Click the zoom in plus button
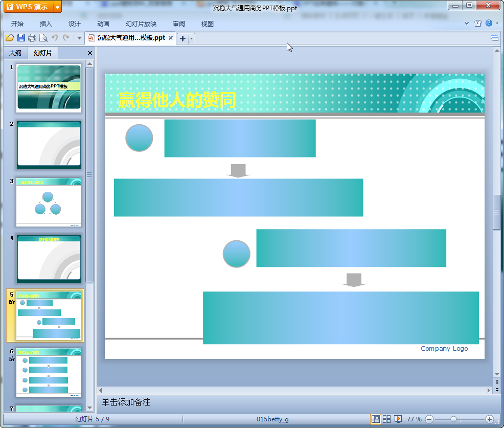The height and width of the screenshot is (428, 504). [490, 419]
